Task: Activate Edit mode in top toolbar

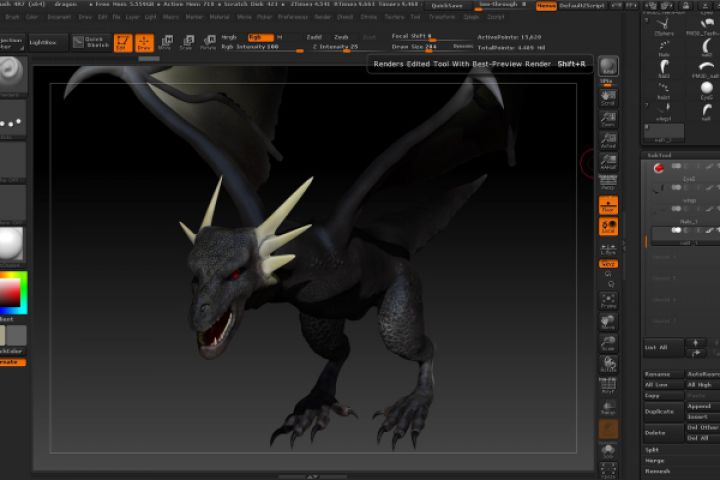Action: tap(123, 42)
